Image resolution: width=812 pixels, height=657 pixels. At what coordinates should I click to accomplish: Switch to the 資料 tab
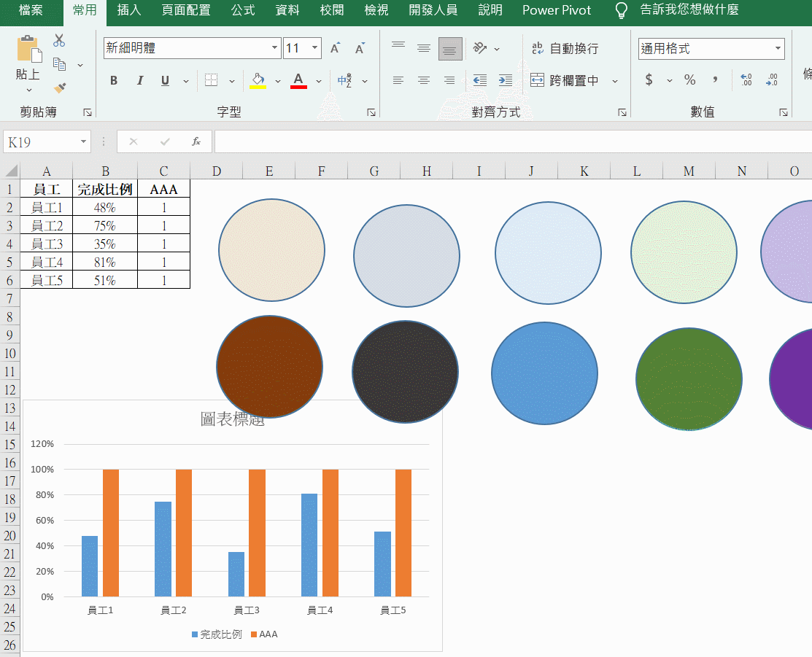[287, 10]
